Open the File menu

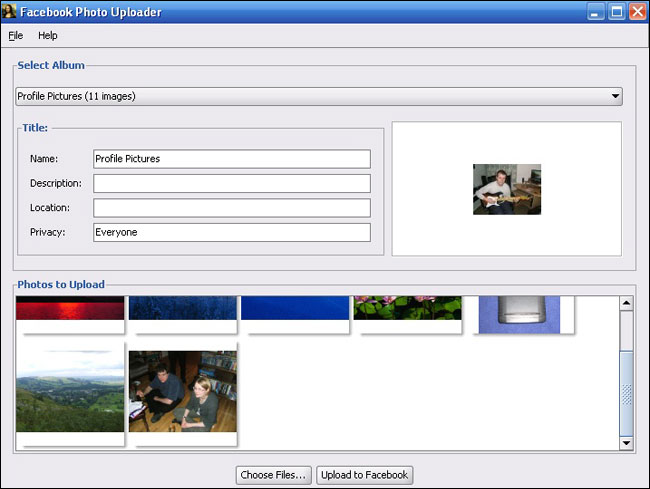point(15,36)
